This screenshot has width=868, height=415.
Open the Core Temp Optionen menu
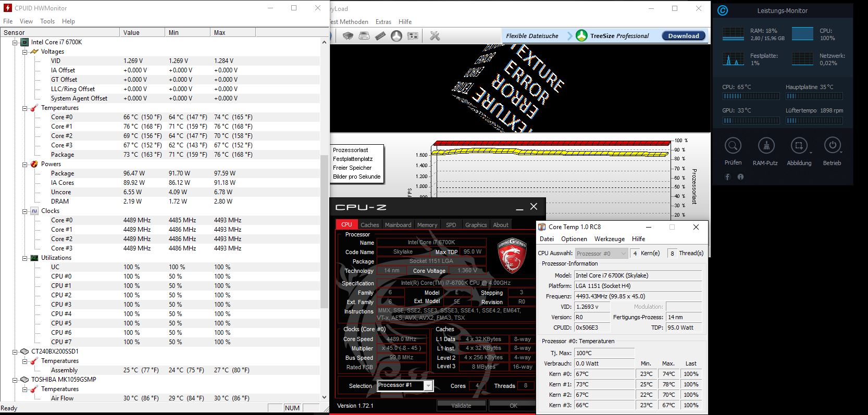574,239
